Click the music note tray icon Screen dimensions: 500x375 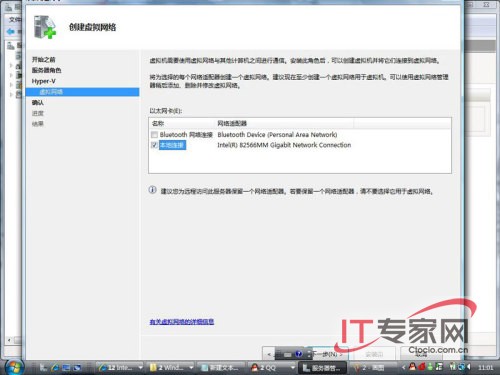click(x=439, y=367)
